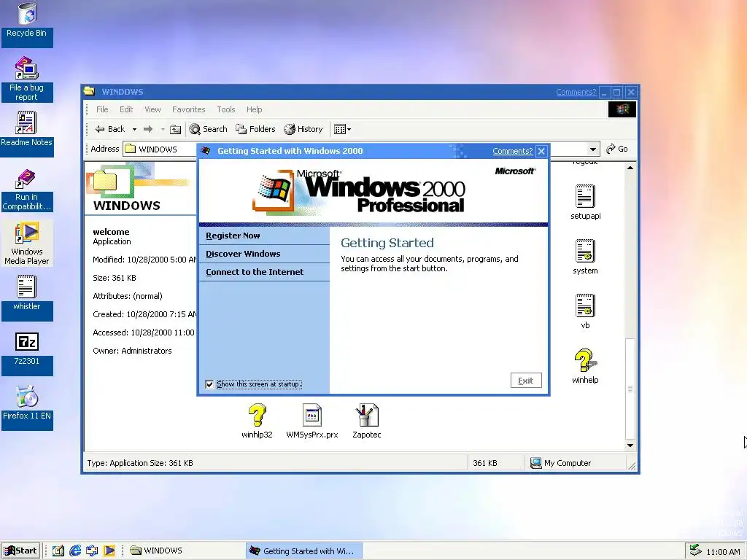Open the Back button history dropdown arrow
Viewport: 747px width, 560px height.
pos(134,129)
